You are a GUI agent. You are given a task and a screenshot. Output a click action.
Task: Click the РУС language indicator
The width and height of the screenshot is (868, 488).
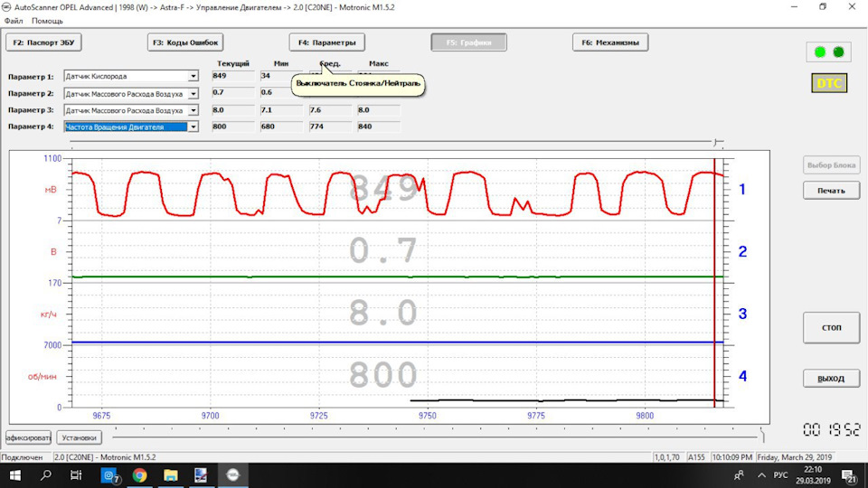pyautogui.click(x=780, y=475)
